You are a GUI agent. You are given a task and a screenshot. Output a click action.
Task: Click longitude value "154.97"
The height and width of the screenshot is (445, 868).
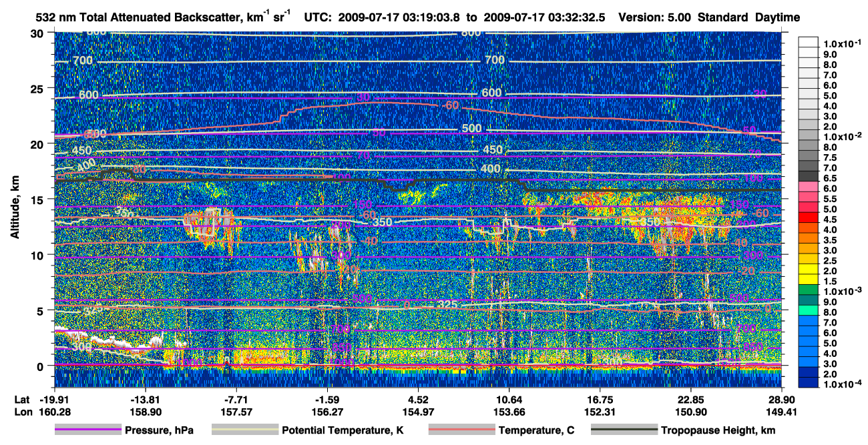point(417,412)
